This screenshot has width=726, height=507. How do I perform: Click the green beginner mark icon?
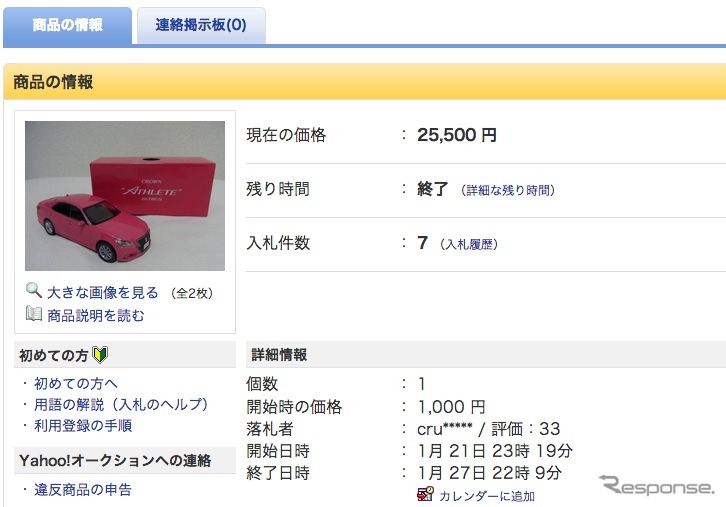pyautogui.click(x=100, y=355)
